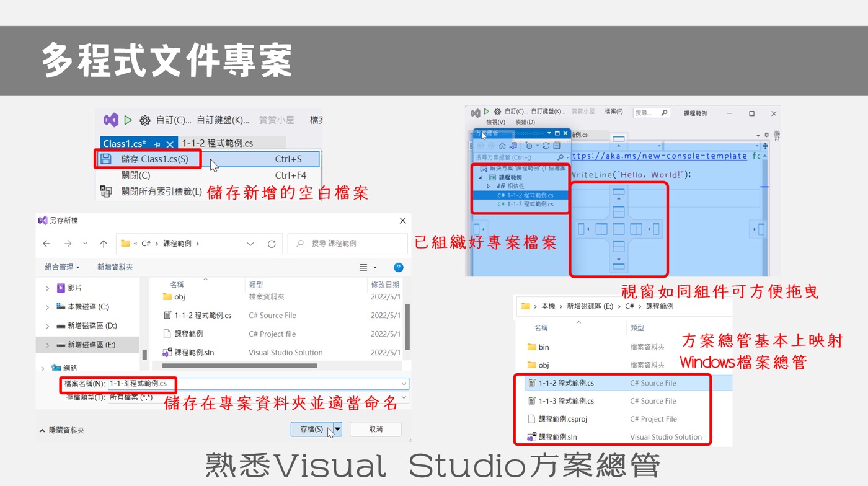Go up one folder in save dialog

click(x=104, y=244)
